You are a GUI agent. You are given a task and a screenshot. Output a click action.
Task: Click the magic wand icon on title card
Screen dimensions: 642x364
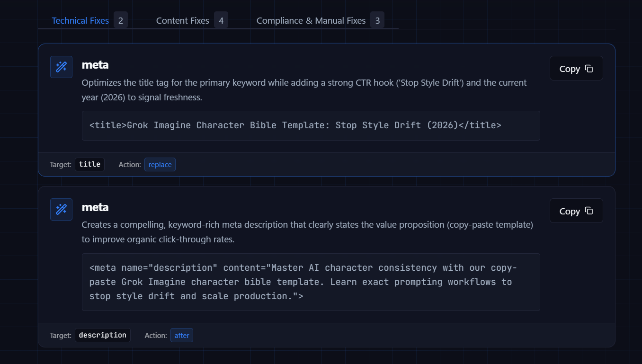61,67
